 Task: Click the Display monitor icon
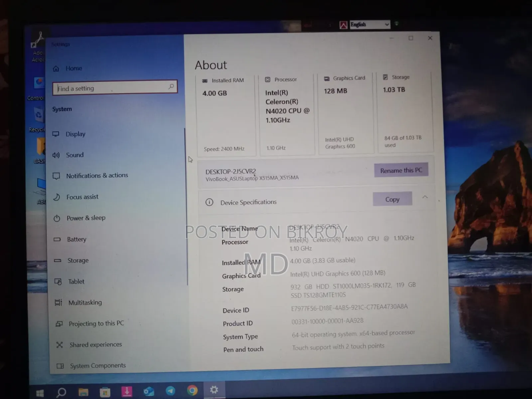(x=56, y=134)
